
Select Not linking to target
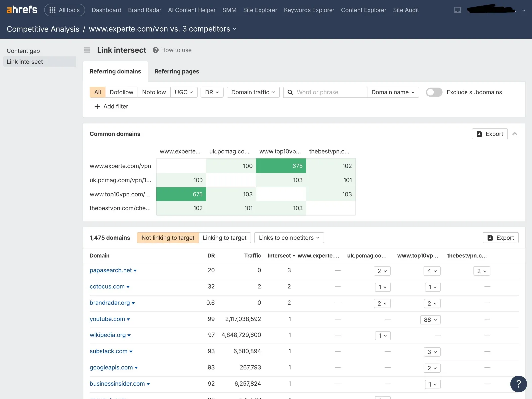(x=168, y=238)
